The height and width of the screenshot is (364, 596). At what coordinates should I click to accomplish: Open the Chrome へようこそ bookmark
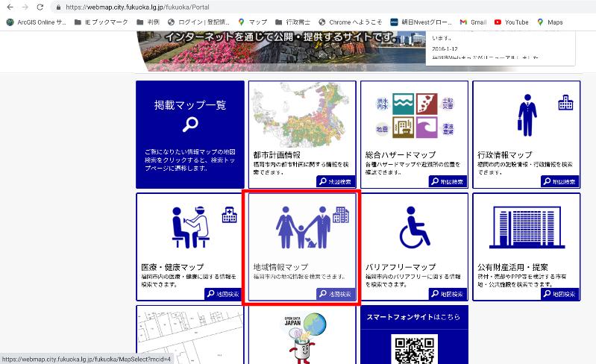coord(350,22)
